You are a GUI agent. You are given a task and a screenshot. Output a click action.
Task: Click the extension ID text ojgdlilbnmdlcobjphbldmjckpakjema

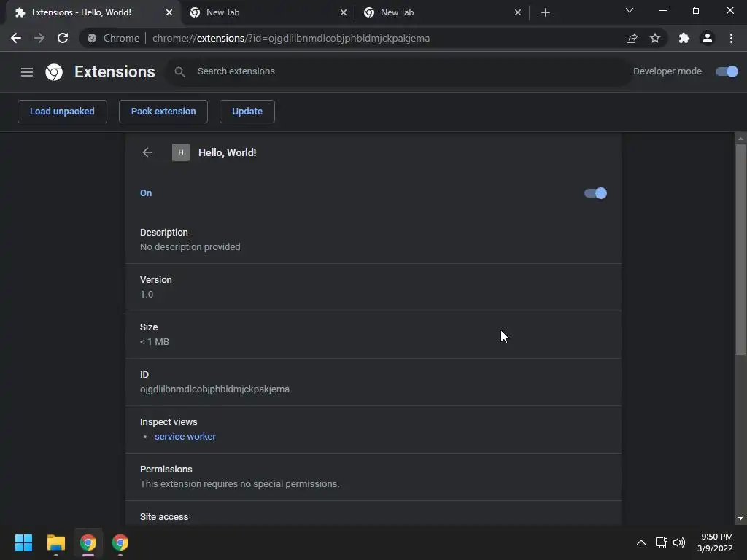pos(214,389)
